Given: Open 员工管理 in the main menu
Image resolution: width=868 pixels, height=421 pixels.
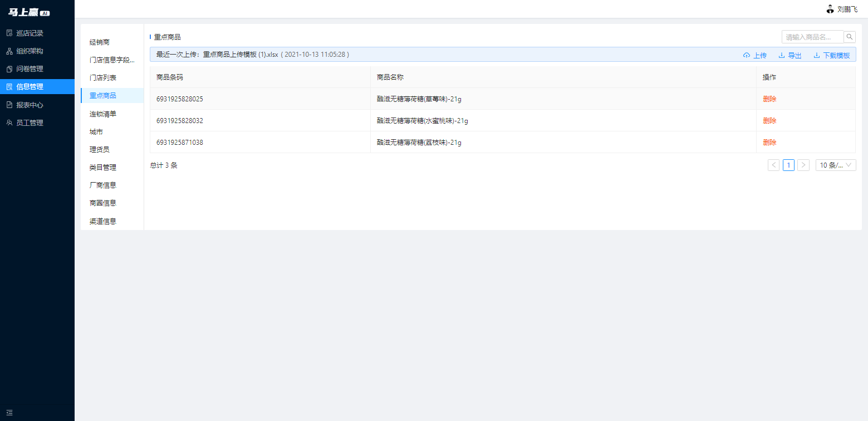Looking at the screenshot, I should (x=37, y=123).
